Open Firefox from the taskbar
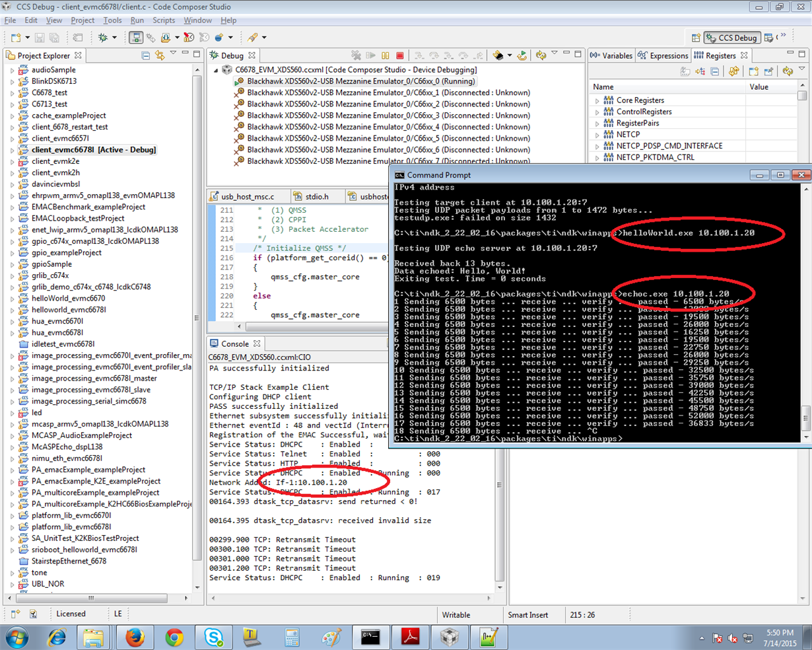The height and width of the screenshot is (650, 812). (x=135, y=637)
